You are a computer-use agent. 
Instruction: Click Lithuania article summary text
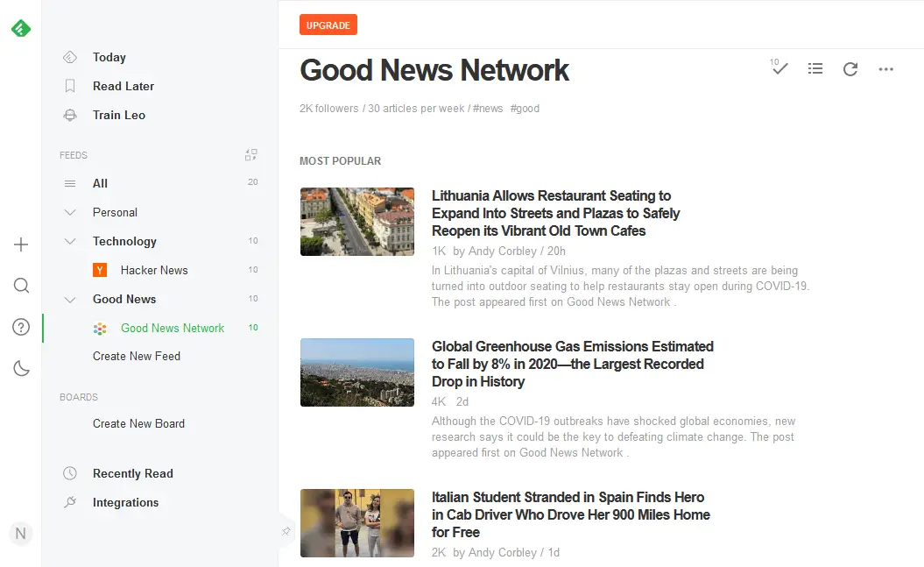point(620,286)
